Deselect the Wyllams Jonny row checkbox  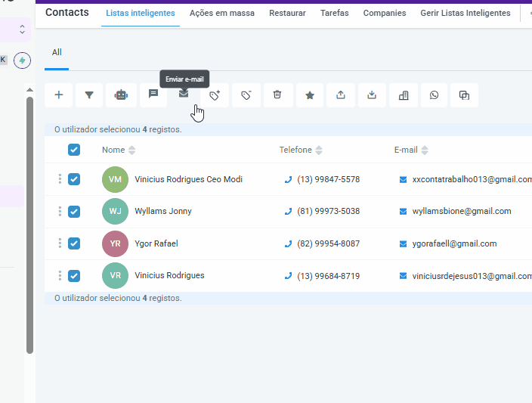74,211
